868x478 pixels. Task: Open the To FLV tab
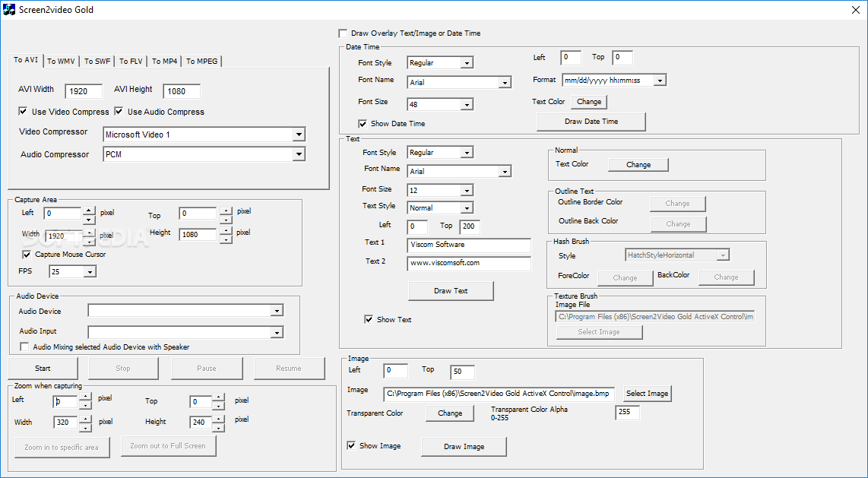(x=131, y=62)
